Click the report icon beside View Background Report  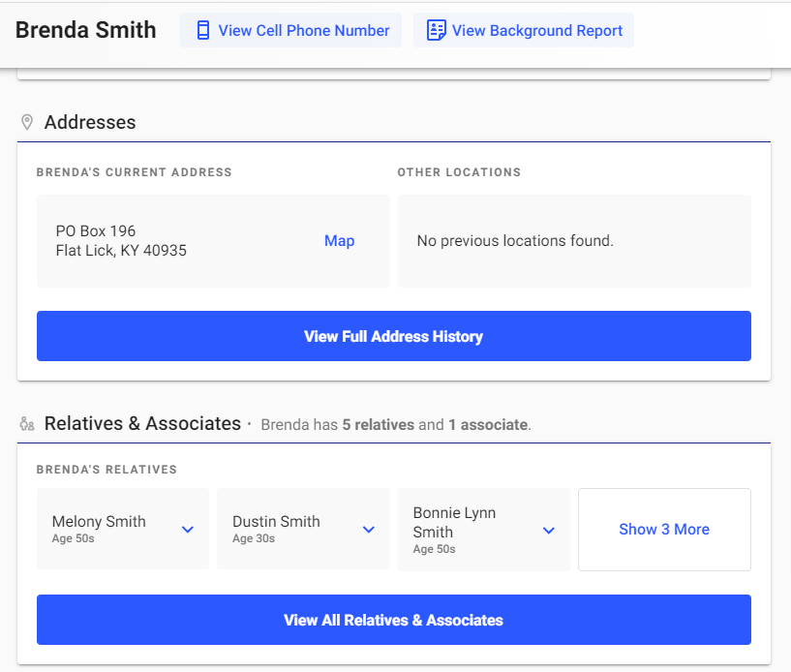click(x=437, y=30)
